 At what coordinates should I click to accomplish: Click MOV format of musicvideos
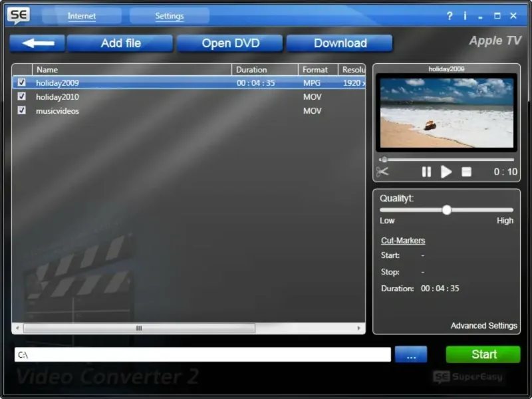(x=312, y=110)
